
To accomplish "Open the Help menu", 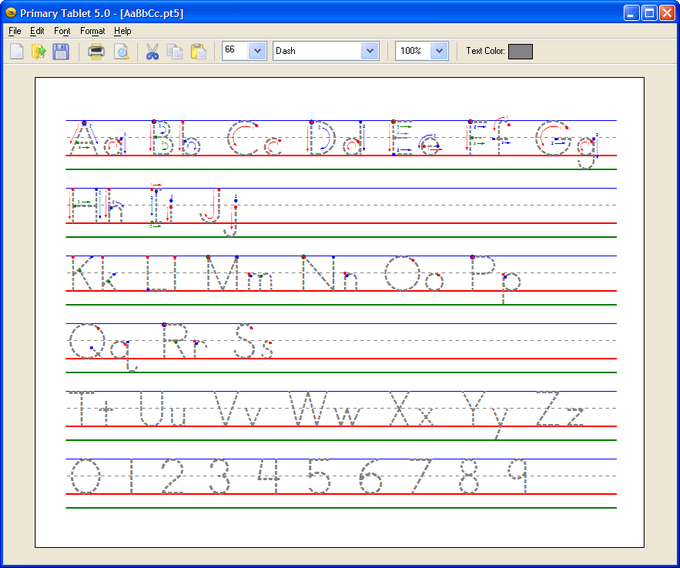I will coord(122,31).
